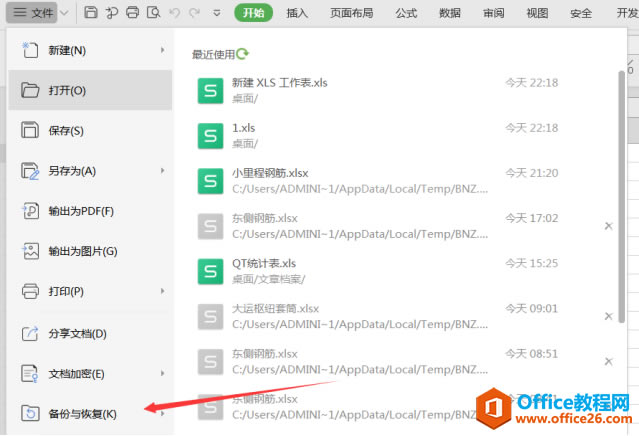639x436 pixels.
Task: Select 文档加密(E) menu entry
Action: pyautogui.click(x=90, y=374)
